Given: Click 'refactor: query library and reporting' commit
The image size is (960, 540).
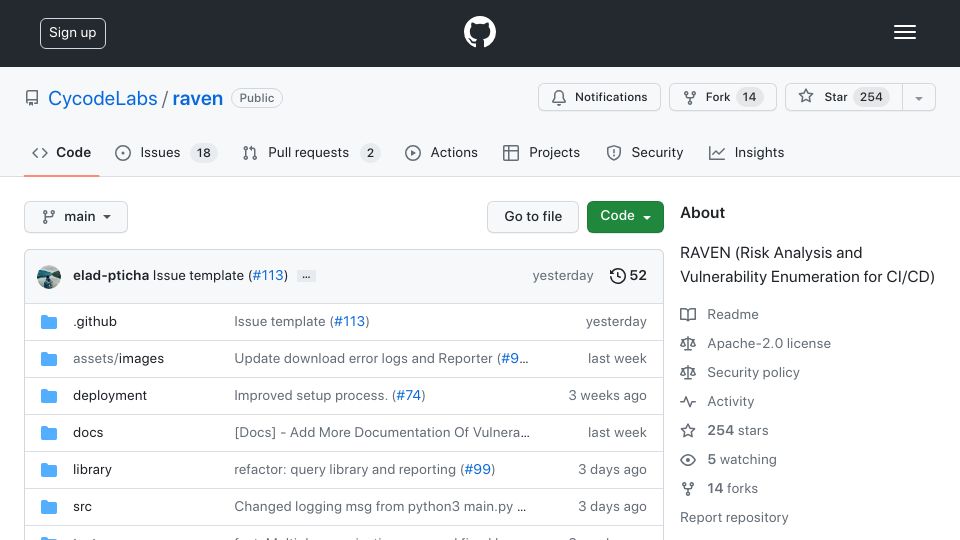Looking at the screenshot, I should pyautogui.click(x=345, y=469).
